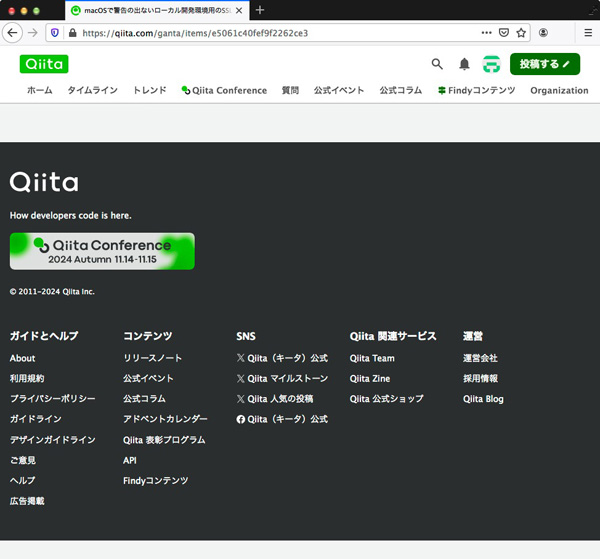Select the タイムライン nav item
The width and height of the screenshot is (600, 559).
pos(93,90)
